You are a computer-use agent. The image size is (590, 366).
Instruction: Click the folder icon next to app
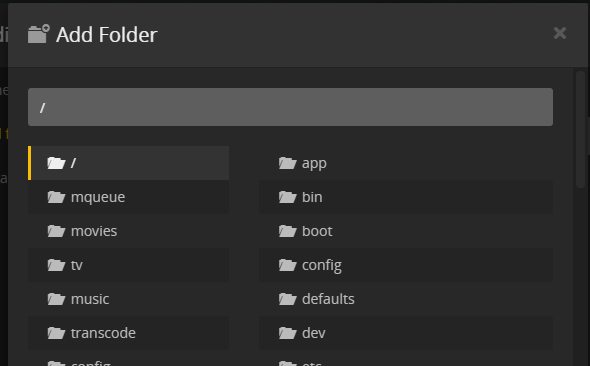[x=288, y=163]
